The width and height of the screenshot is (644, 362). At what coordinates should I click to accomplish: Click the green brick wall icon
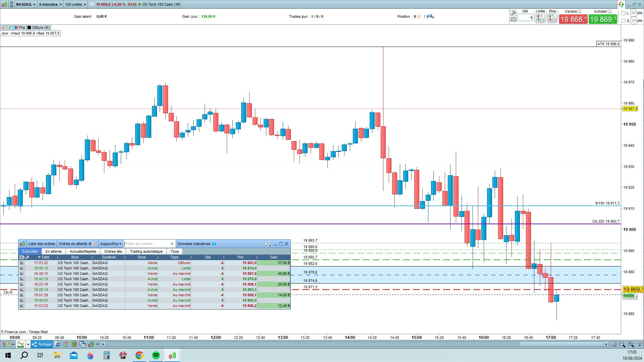(x=74, y=344)
